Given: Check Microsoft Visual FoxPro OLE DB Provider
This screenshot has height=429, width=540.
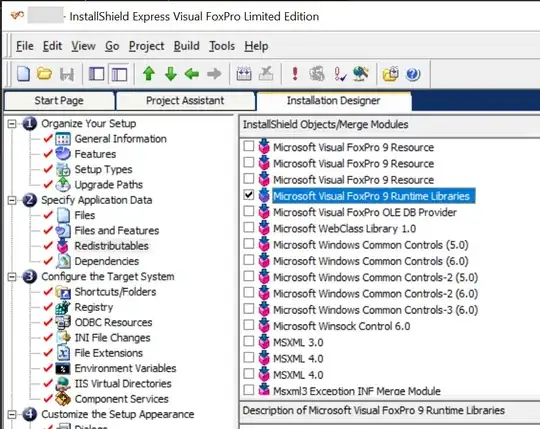Looking at the screenshot, I should click(x=249, y=211).
